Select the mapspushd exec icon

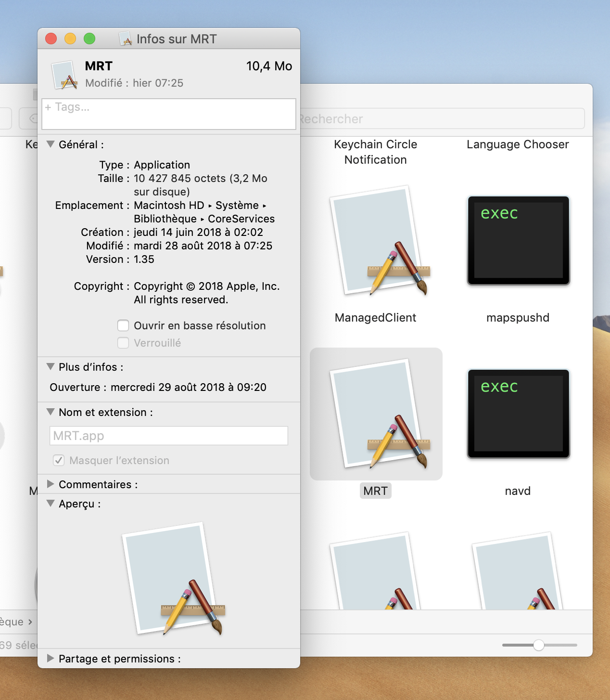[518, 240]
